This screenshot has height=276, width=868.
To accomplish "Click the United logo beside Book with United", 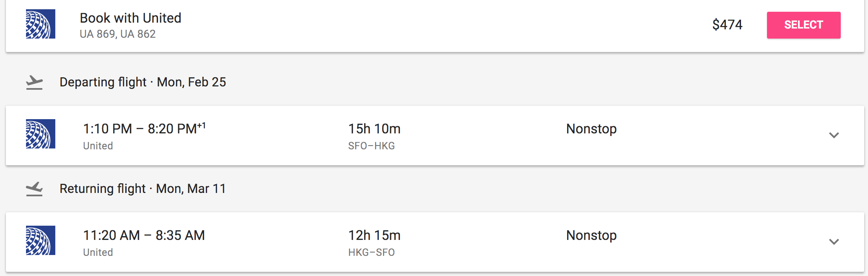I will coord(40,24).
